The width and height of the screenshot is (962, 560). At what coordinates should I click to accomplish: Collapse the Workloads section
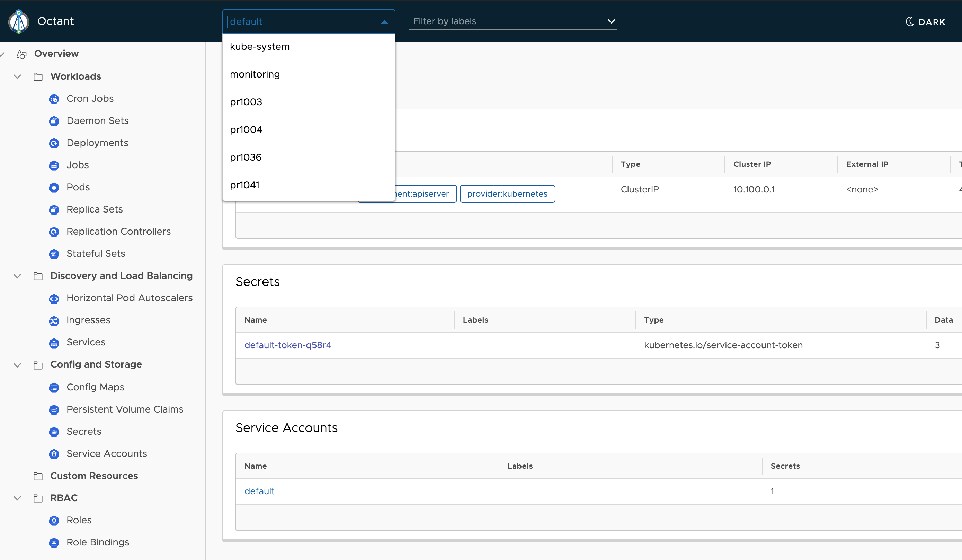(18, 76)
